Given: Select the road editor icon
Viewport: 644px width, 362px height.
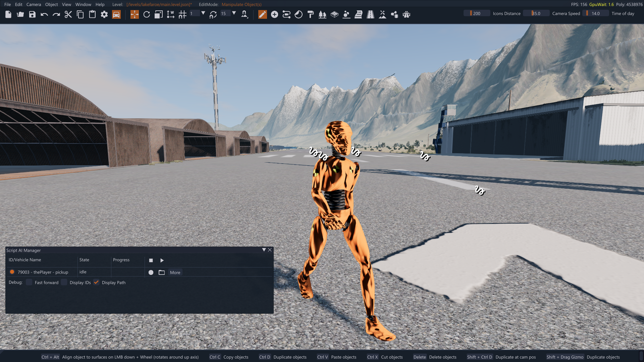Looking at the screenshot, I should click(x=371, y=14).
